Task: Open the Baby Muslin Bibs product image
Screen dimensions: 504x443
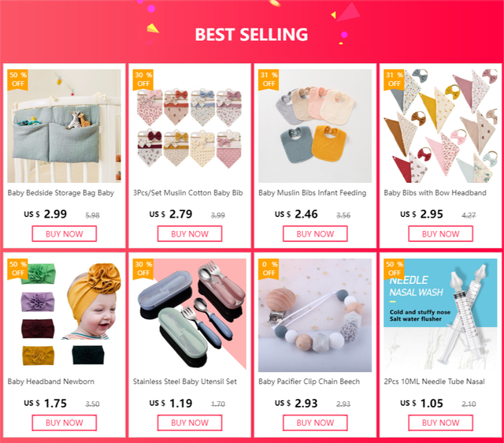Action: pyautogui.click(x=315, y=126)
